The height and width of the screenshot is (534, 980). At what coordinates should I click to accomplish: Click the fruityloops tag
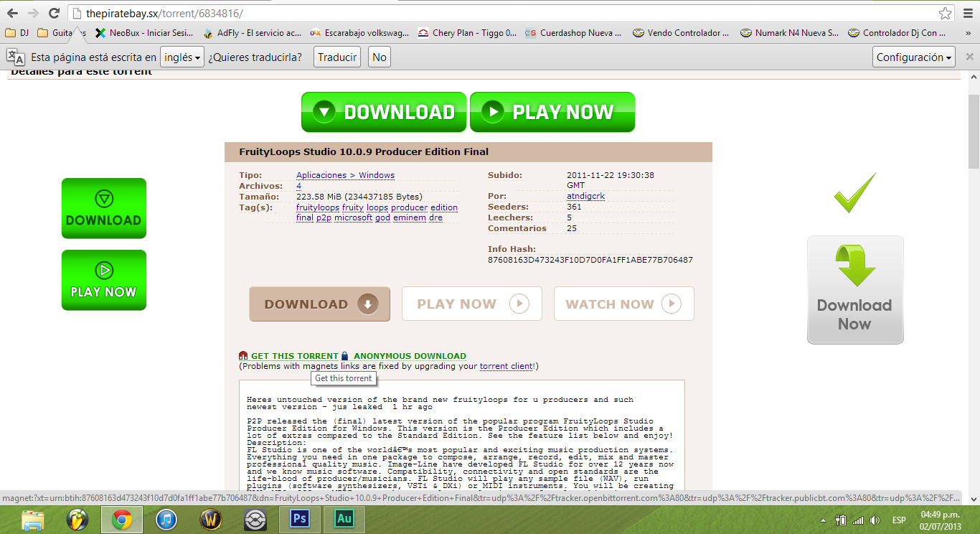pos(318,207)
